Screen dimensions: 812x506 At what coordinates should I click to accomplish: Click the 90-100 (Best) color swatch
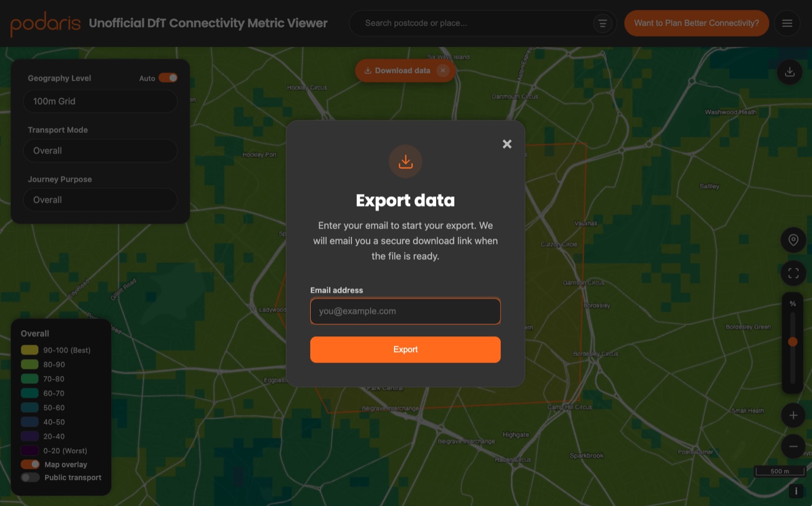30,350
